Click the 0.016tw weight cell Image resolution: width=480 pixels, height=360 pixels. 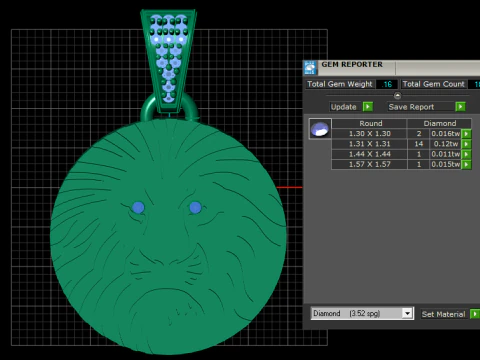[x=446, y=134]
